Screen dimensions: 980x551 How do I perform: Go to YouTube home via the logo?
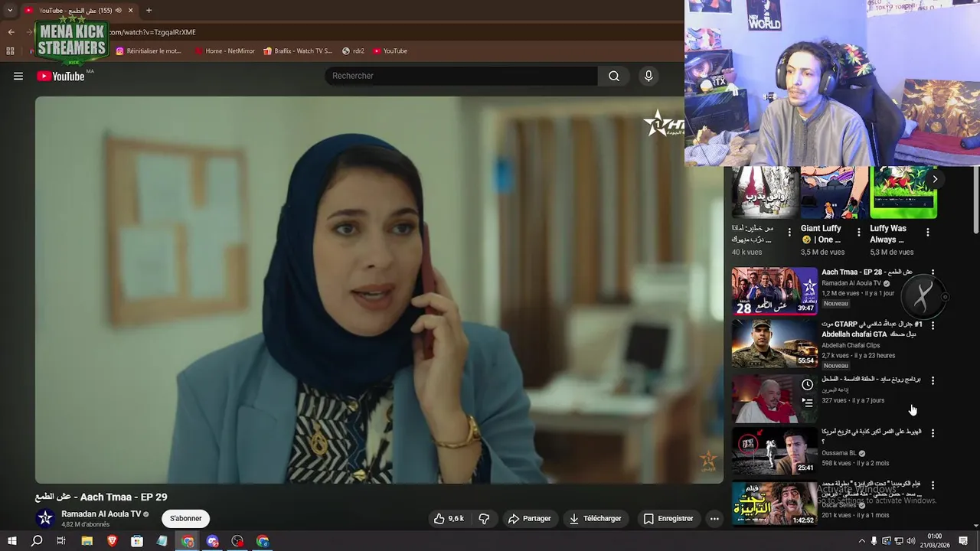[60, 76]
